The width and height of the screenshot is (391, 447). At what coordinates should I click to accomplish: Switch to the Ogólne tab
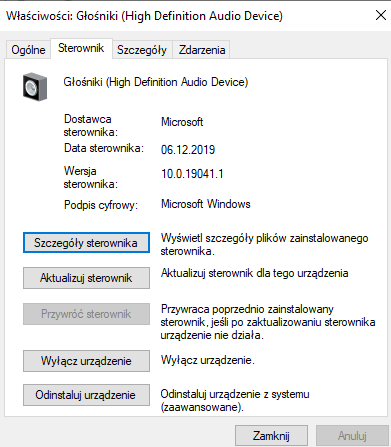28,50
